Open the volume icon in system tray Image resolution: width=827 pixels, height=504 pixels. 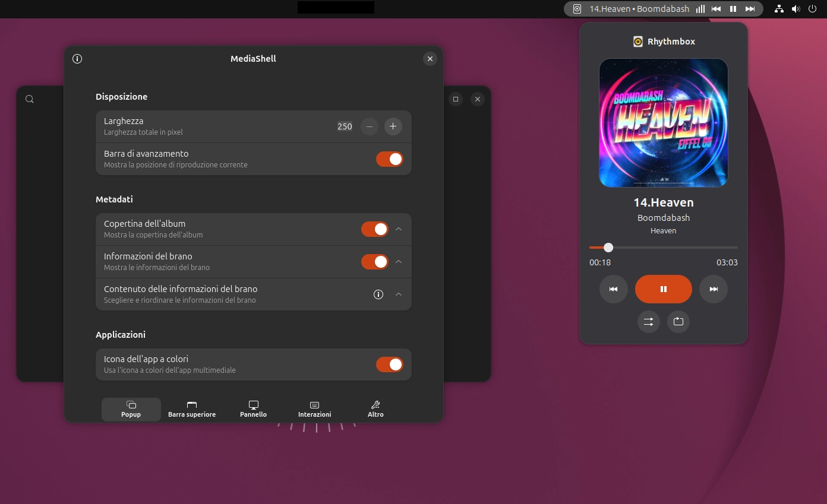click(x=796, y=9)
